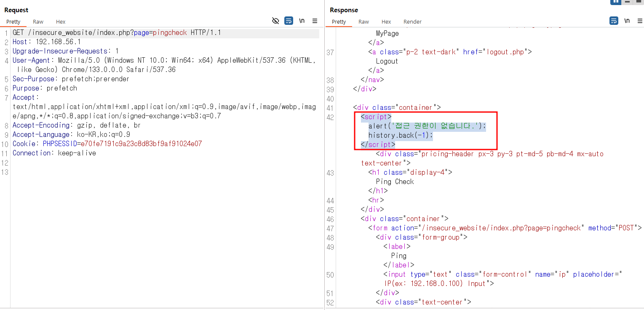This screenshot has height=310, width=644.
Task: Click the PHPSESSID cookie value
Action: (142, 144)
